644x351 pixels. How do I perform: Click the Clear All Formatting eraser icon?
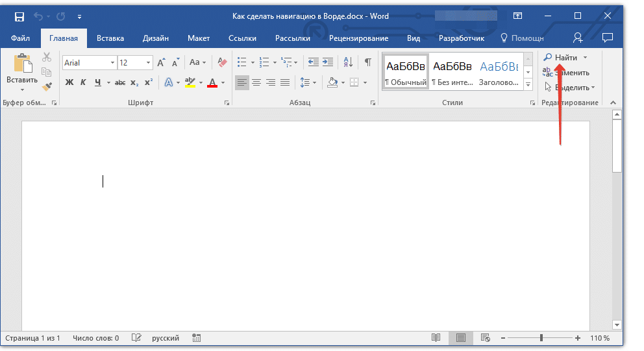223,62
